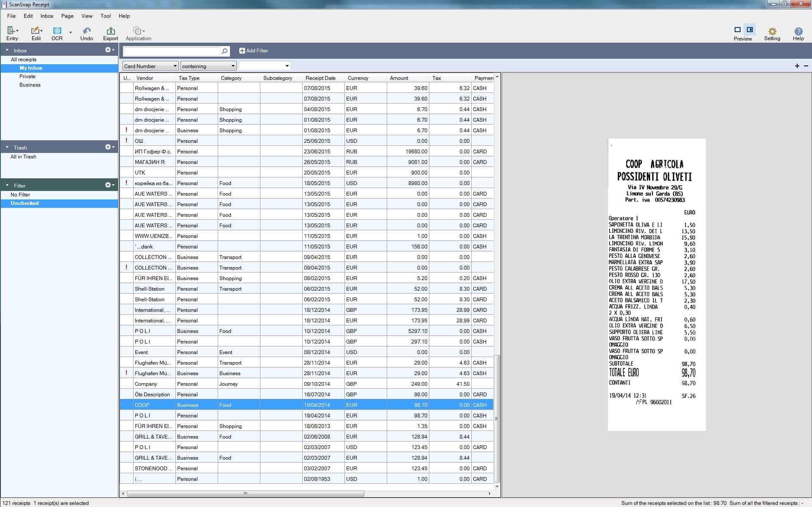812x507 pixels.
Task: Open Setting with the gear icon
Action: 772,31
